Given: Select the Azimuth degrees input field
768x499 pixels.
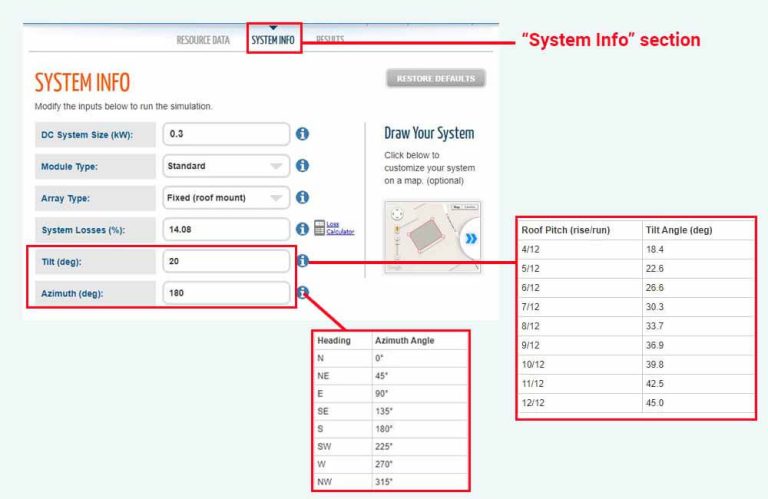Looking at the screenshot, I should [225, 294].
